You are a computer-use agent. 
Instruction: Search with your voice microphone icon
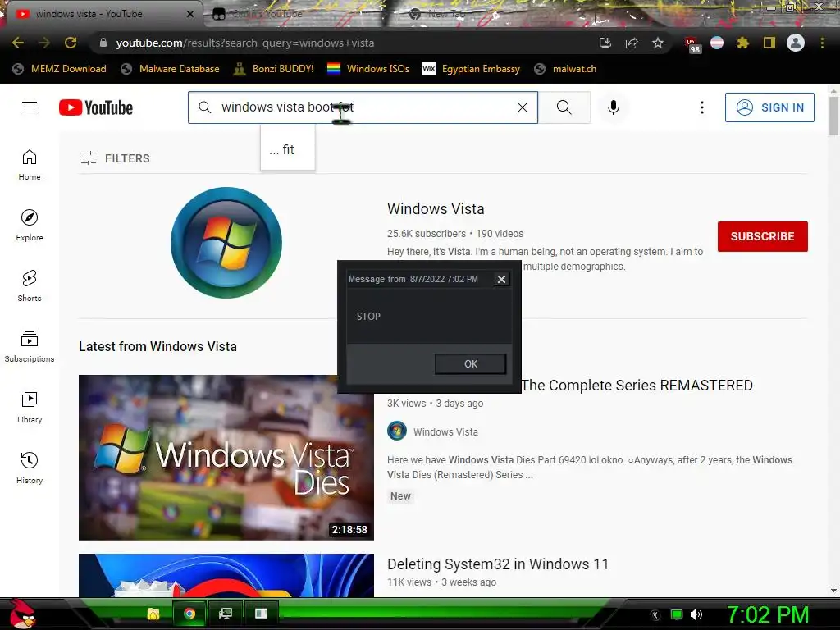614,107
